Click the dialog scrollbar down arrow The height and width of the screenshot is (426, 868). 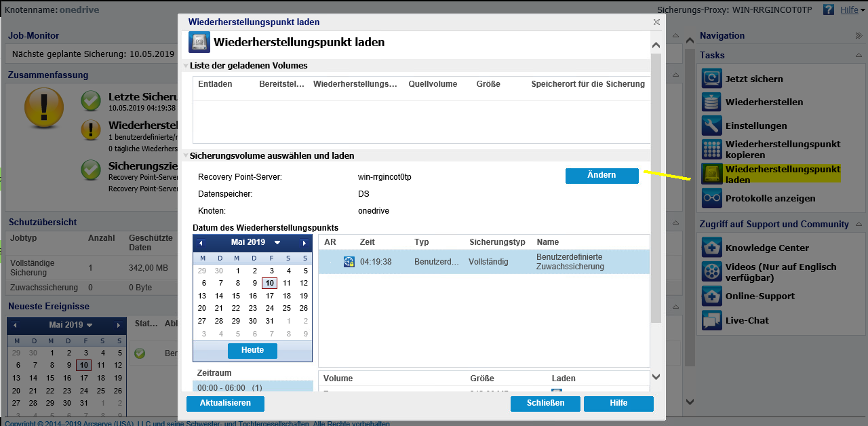(656, 376)
